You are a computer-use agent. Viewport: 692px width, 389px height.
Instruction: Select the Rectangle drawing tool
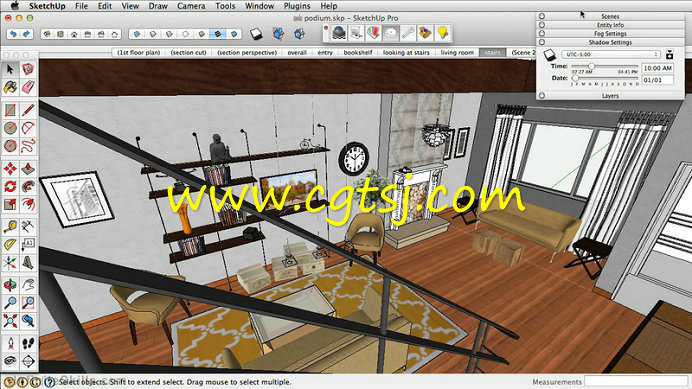point(10,110)
